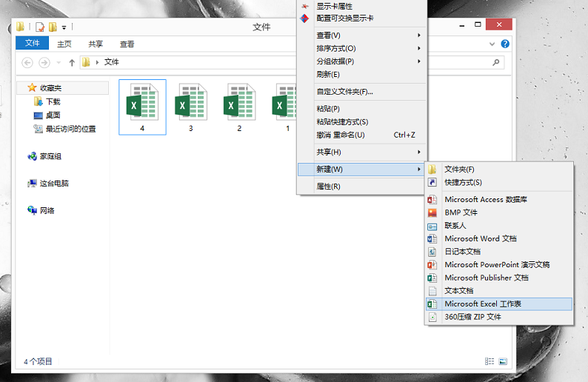Choose 自定义文件夹(F)... menu entry
The width and height of the screenshot is (588, 382).
pyautogui.click(x=362, y=92)
